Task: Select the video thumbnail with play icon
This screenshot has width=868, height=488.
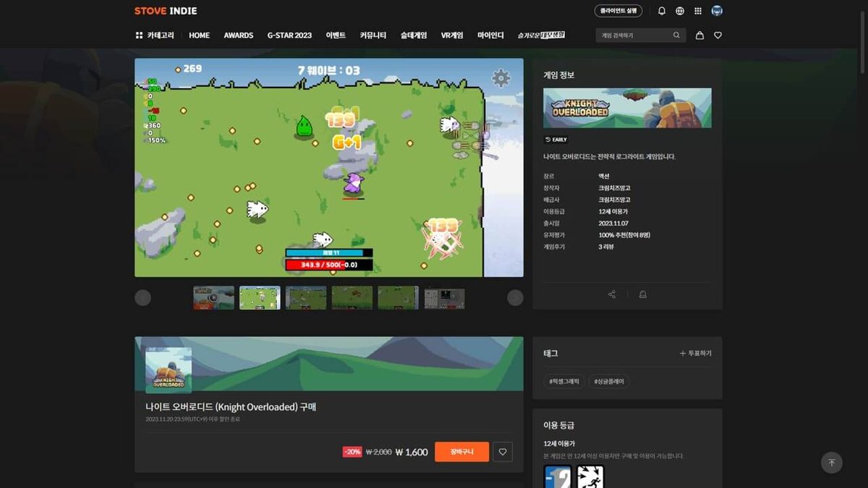Action: pos(213,298)
